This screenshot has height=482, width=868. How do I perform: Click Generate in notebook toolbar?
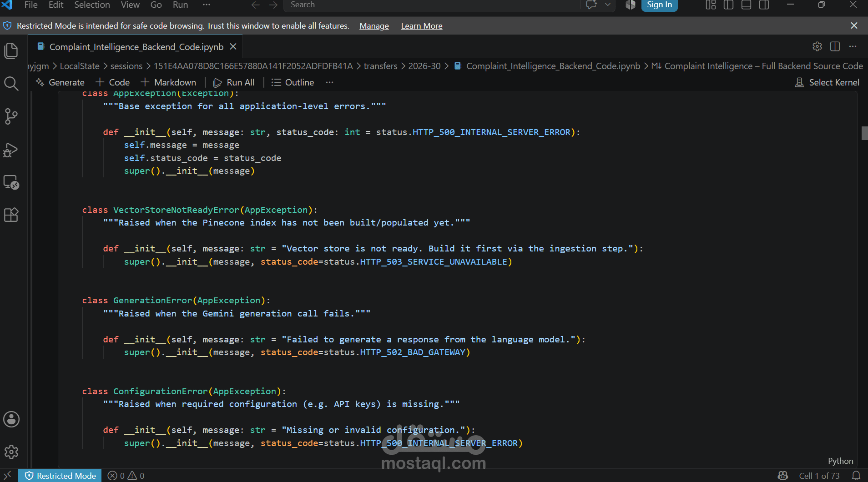[x=61, y=82]
